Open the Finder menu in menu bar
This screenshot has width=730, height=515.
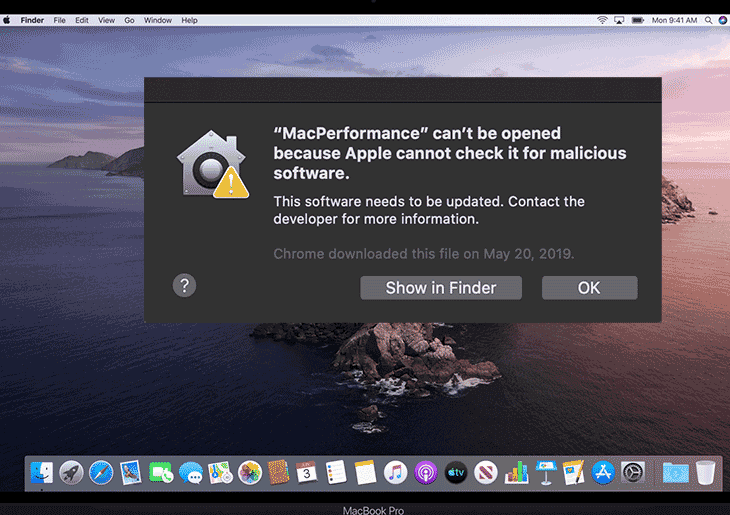pos(32,20)
